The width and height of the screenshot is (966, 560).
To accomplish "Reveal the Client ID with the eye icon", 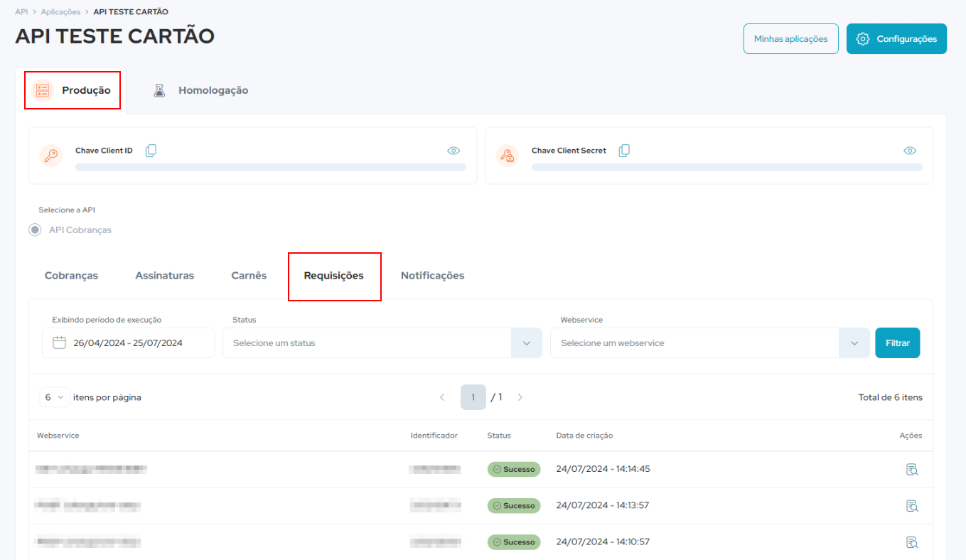I will pyautogui.click(x=454, y=151).
